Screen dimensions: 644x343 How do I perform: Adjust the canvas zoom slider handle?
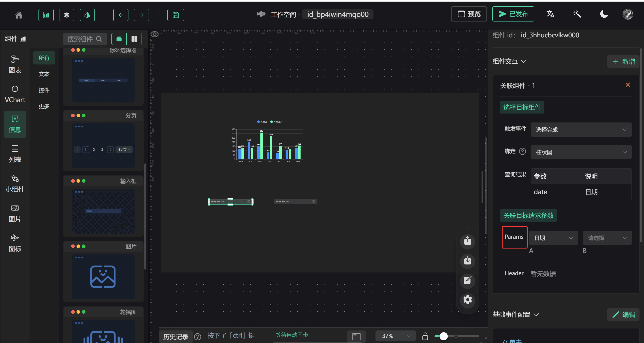click(444, 336)
